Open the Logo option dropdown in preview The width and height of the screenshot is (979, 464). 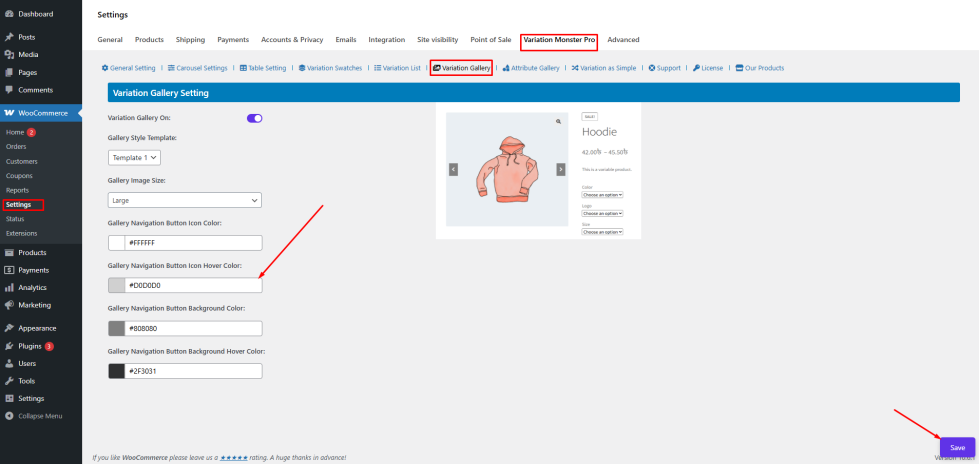tap(603, 213)
